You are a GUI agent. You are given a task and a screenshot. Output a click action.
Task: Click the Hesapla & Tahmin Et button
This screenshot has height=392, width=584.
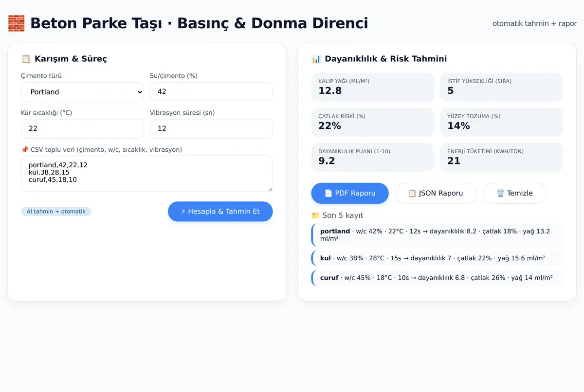click(x=220, y=212)
